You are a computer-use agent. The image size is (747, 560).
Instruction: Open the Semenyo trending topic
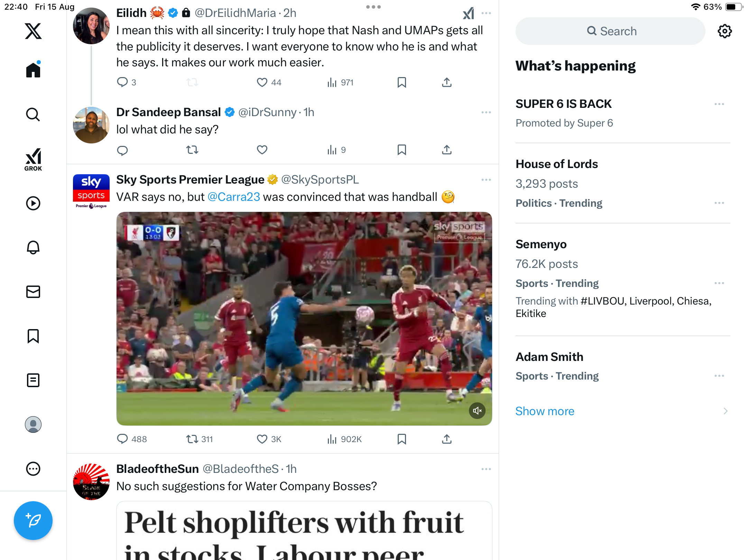(541, 244)
